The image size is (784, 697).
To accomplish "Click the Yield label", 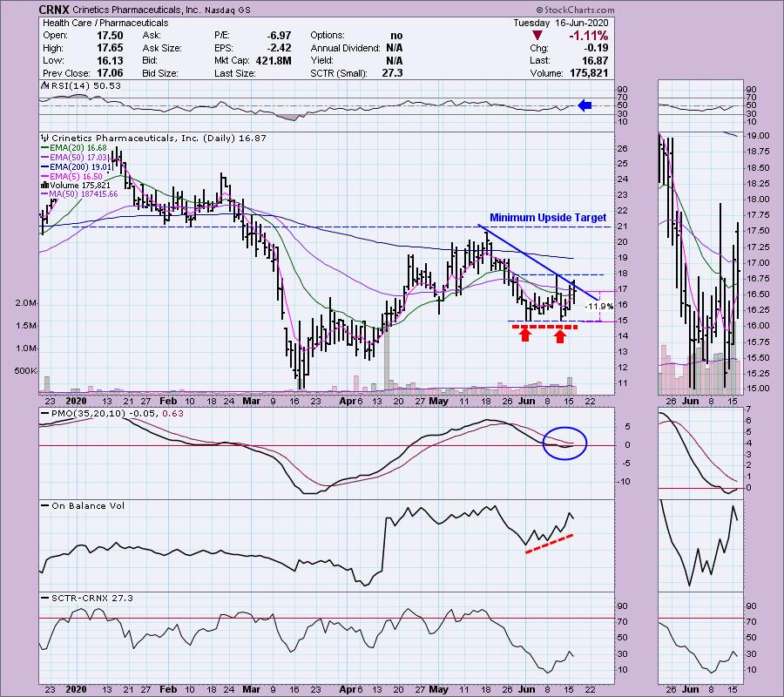I will (321, 60).
